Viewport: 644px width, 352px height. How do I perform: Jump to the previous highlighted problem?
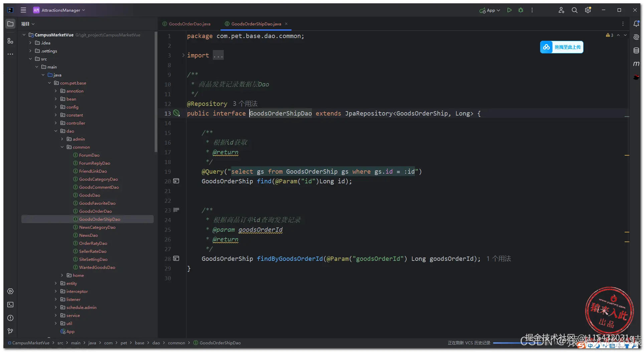coord(618,35)
